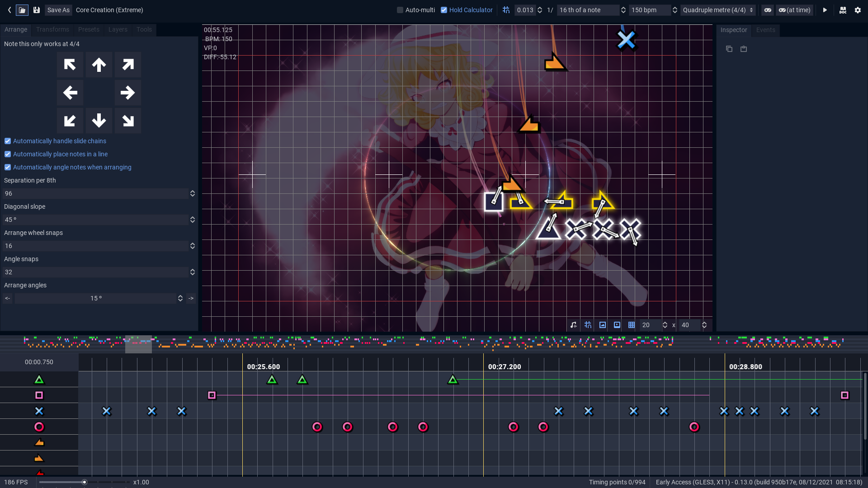Toggle the grid display icon
Image resolution: width=868 pixels, height=488 pixels.
click(632, 325)
